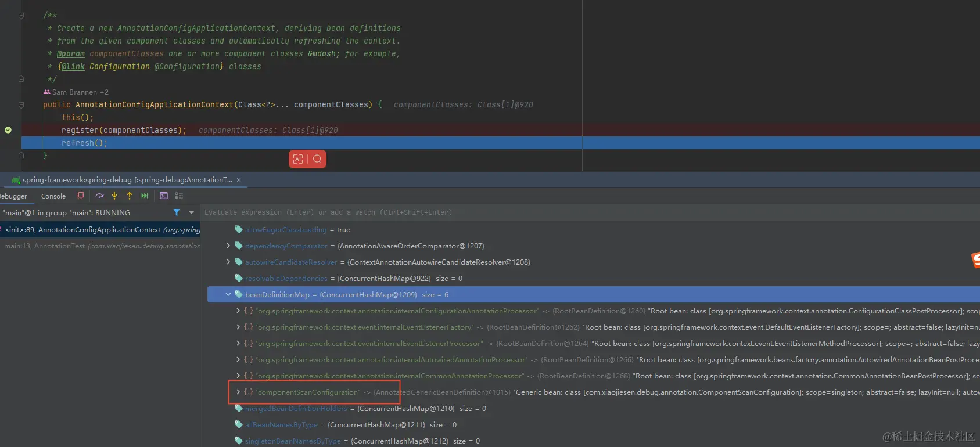
Task: Click the Trace Current Stream Chain icon
Action: [179, 196]
